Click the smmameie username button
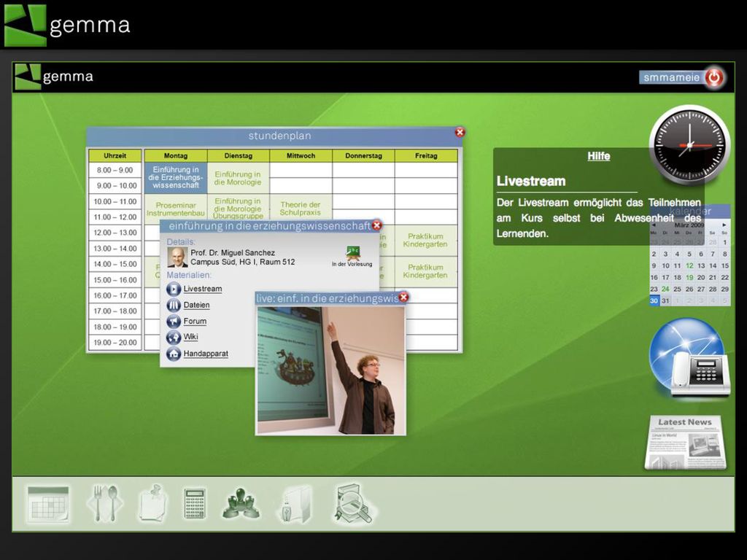The width and height of the screenshot is (747, 560). pos(671,77)
